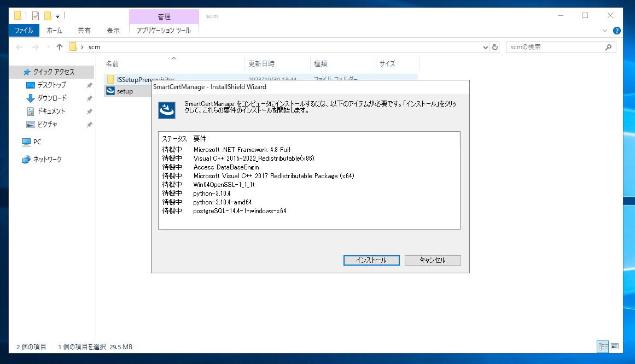Select the Microsoft .NET Framework 4.8 Full row

(309, 149)
